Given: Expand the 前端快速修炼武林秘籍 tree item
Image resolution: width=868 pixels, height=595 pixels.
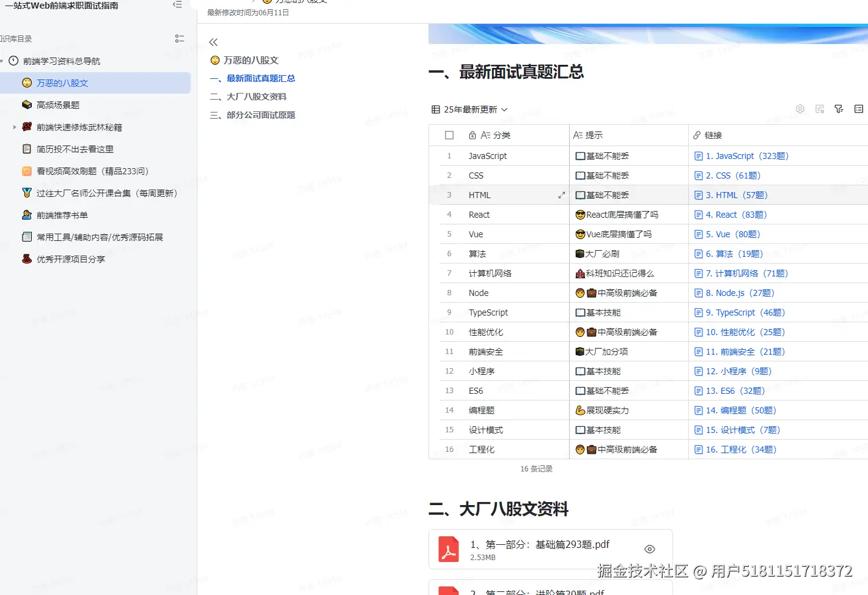Looking at the screenshot, I should click(14, 127).
